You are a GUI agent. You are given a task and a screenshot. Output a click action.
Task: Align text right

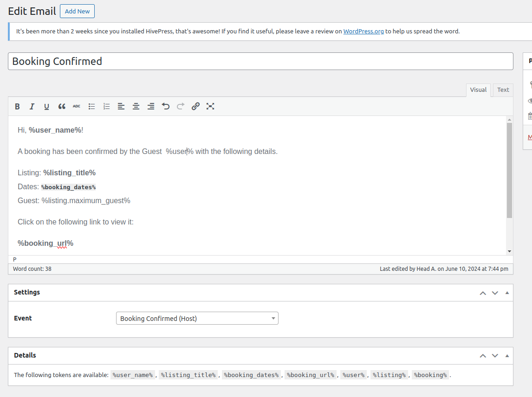pyautogui.click(x=151, y=107)
